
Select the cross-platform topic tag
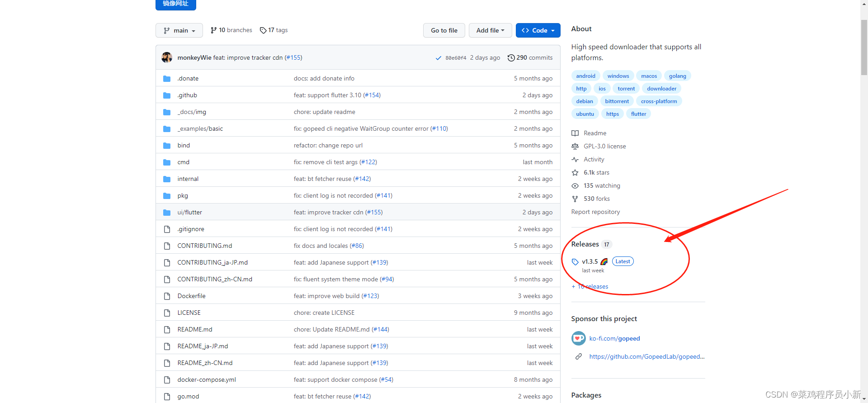[x=659, y=101]
